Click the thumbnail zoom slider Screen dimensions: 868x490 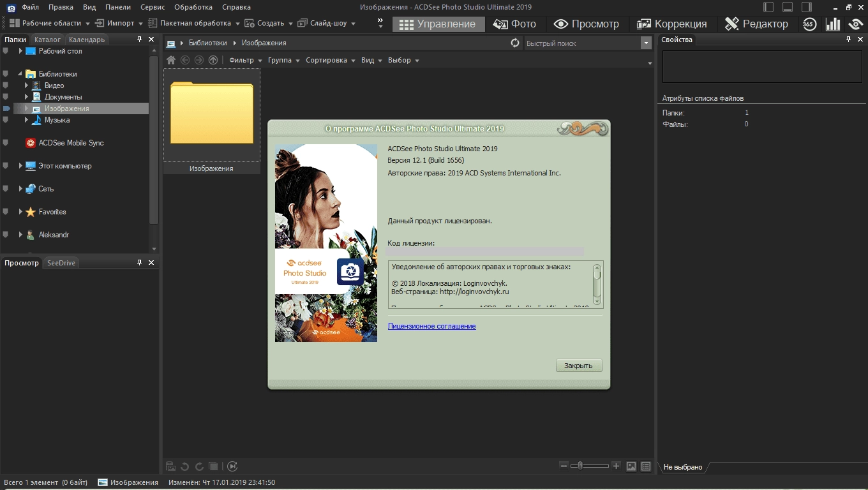pyautogui.click(x=590, y=466)
